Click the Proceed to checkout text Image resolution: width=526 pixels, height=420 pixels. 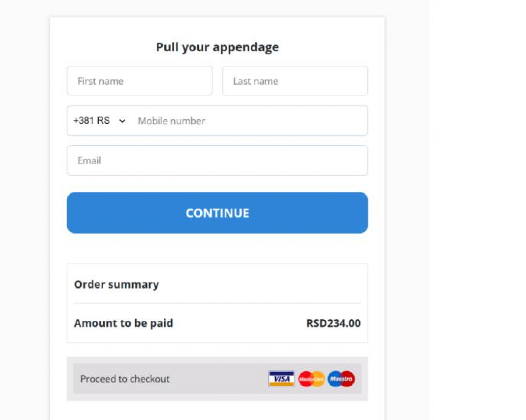pyautogui.click(x=125, y=379)
